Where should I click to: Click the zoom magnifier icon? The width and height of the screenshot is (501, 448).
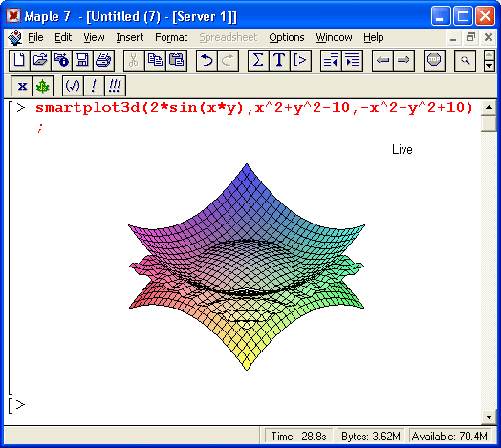465,60
